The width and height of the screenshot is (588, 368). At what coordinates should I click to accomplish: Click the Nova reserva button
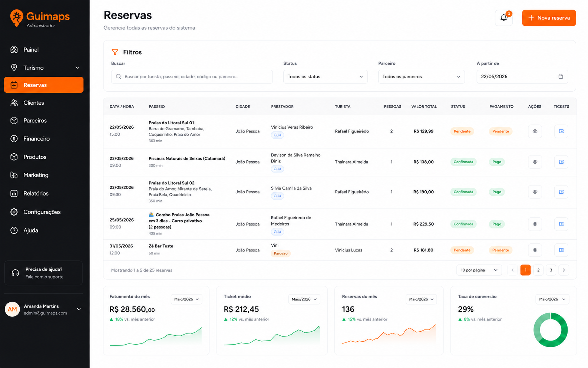549,18
